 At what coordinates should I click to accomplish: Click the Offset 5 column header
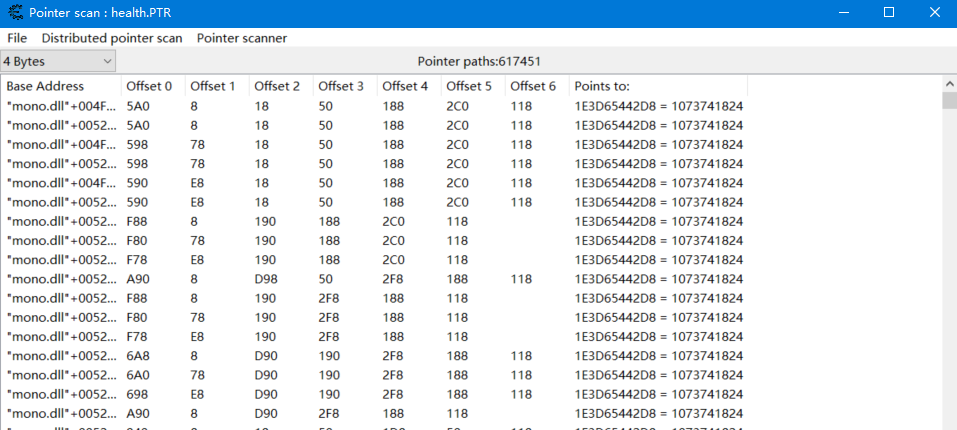coord(469,86)
